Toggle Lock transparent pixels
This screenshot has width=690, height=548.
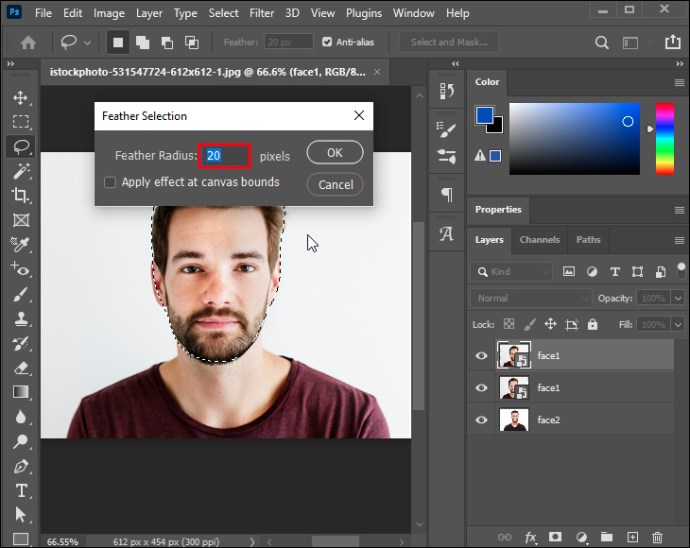[x=509, y=324]
